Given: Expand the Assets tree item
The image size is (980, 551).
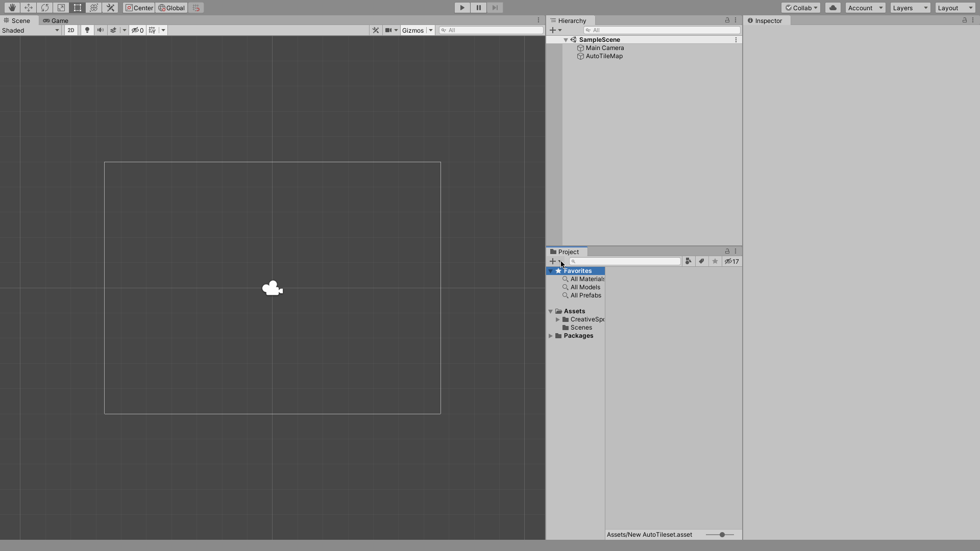Looking at the screenshot, I should coord(550,311).
